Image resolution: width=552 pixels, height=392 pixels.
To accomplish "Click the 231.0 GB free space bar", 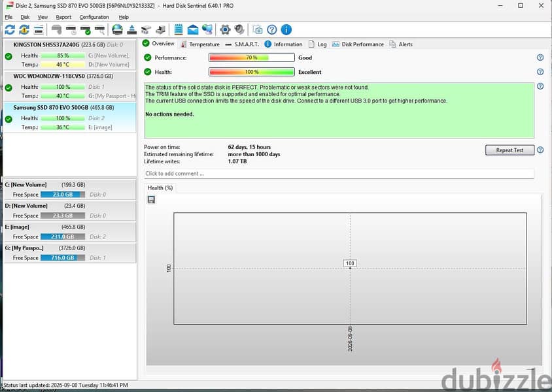I will click(x=63, y=237).
